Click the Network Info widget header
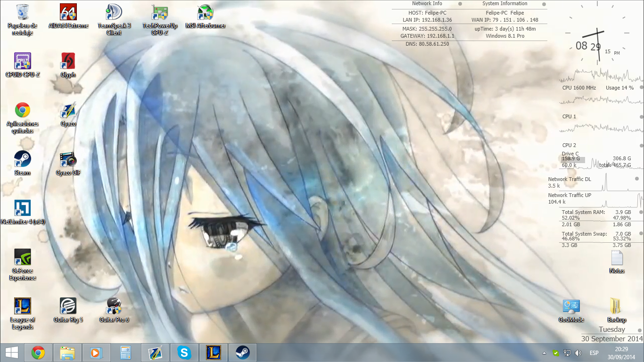 coord(427,4)
